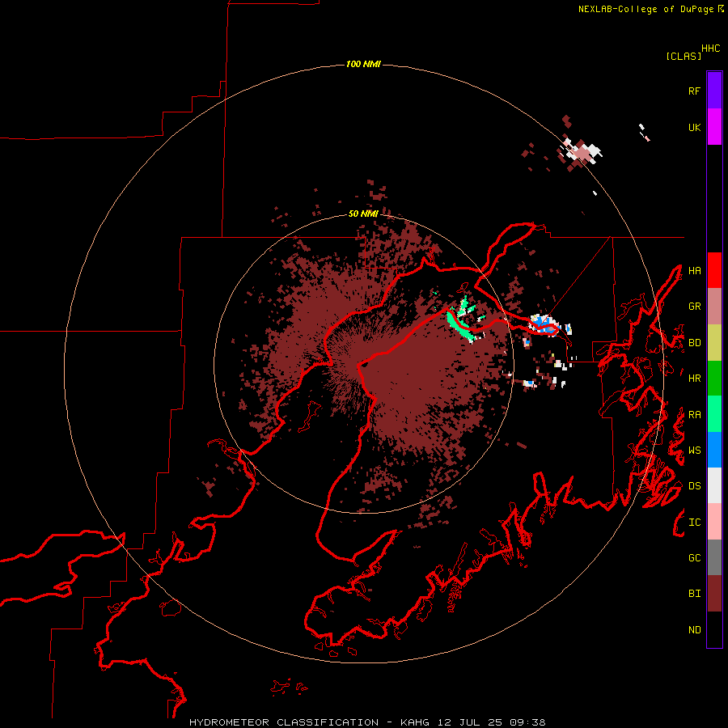This screenshot has width=728, height=728.
Task: Click the RF purple legend swatch
Action: point(714,91)
